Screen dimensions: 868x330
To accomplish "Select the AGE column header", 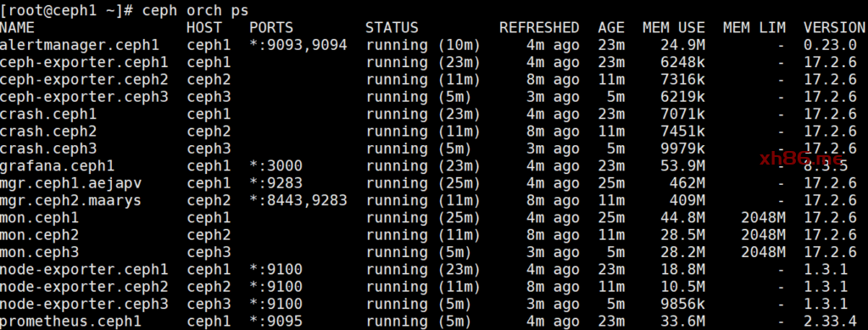I will point(611,28).
